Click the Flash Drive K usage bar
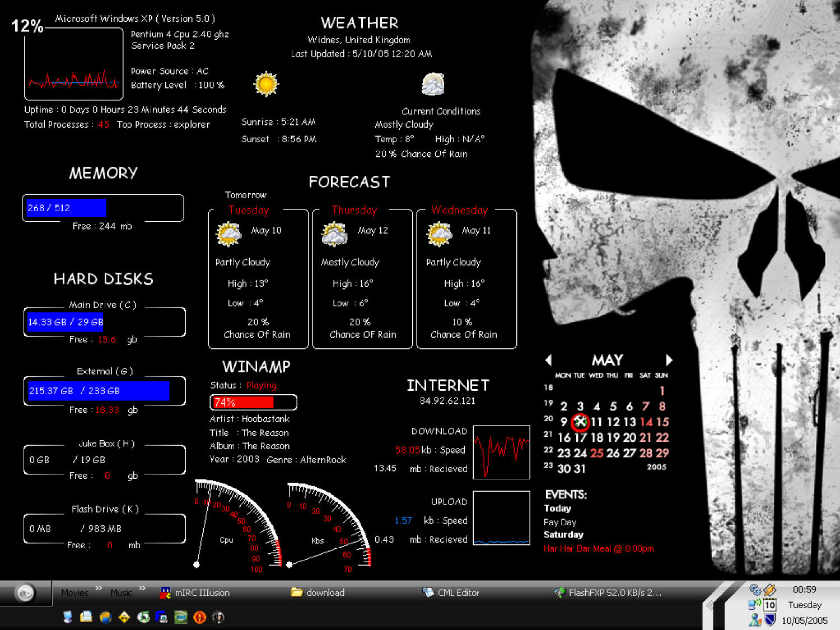The height and width of the screenshot is (630, 840). click(104, 529)
